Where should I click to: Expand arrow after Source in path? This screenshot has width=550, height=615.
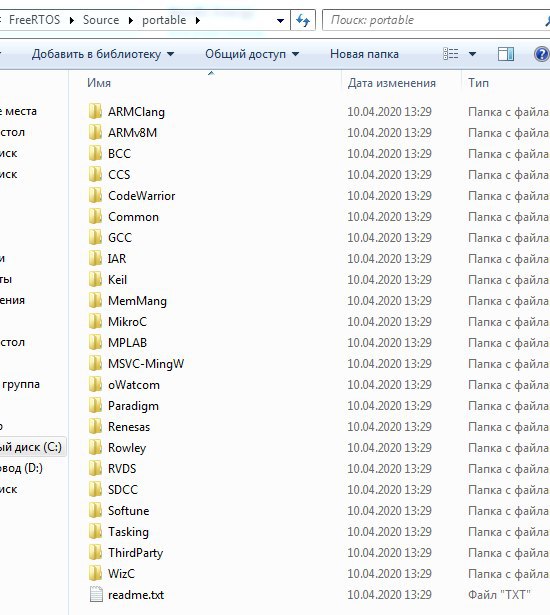point(130,20)
